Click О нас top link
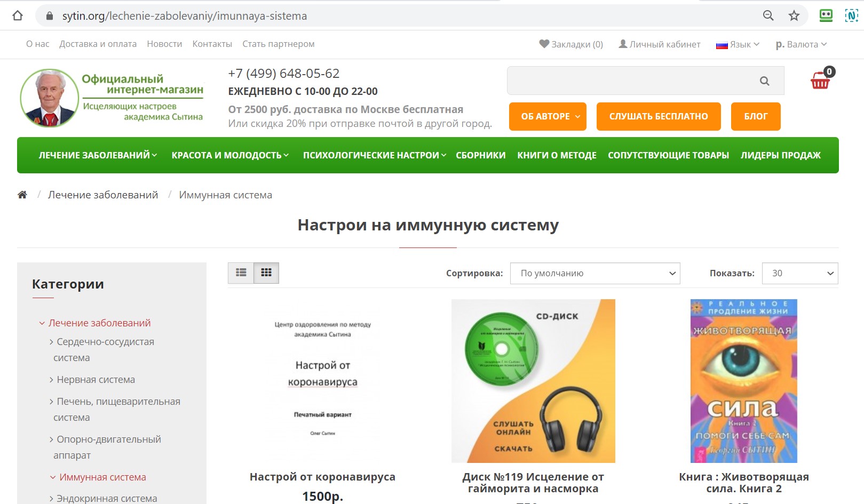Viewport: 864px width, 504px height. coord(37,44)
